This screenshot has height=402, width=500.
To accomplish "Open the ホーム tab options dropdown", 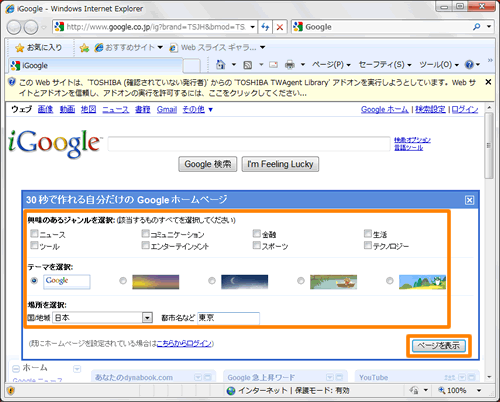I will tap(77, 369).
